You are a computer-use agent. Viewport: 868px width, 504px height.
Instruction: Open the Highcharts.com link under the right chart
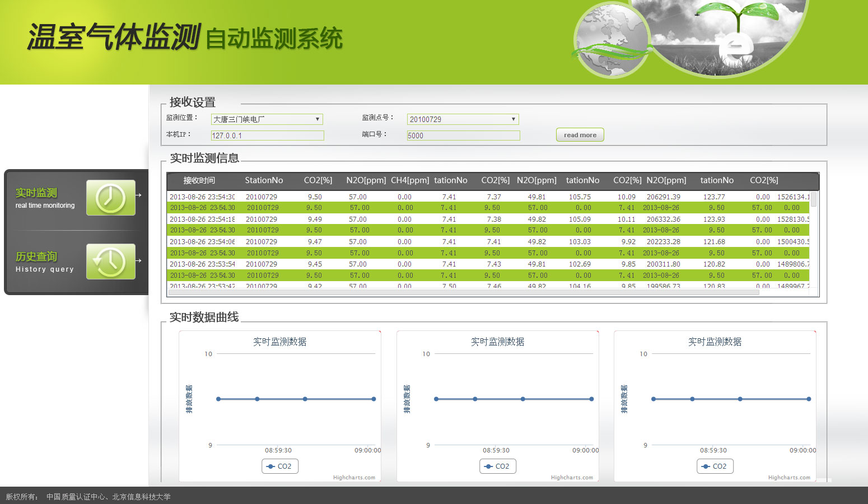coord(789,478)
